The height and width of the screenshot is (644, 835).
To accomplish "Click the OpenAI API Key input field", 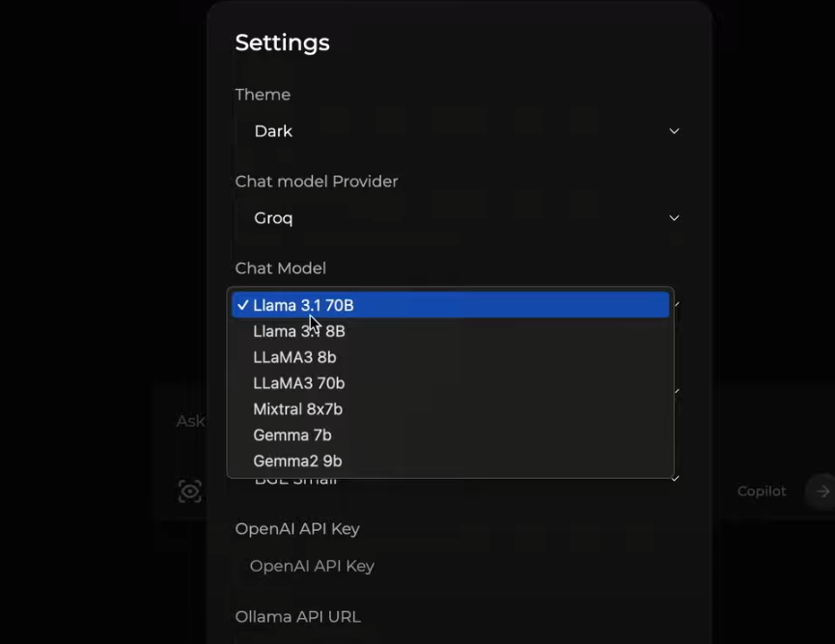I will coord(457,566).
